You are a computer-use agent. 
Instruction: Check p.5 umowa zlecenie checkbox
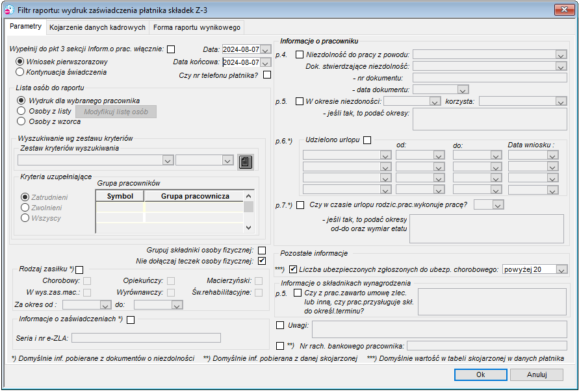298,293
